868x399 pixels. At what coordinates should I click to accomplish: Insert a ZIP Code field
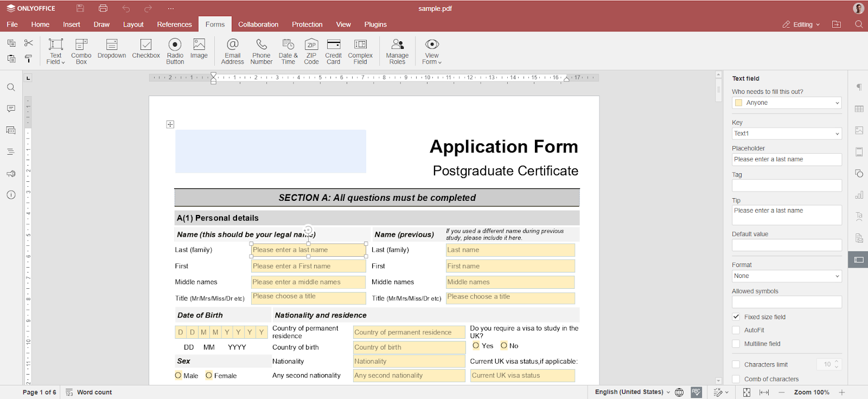(x=311, y=51)
